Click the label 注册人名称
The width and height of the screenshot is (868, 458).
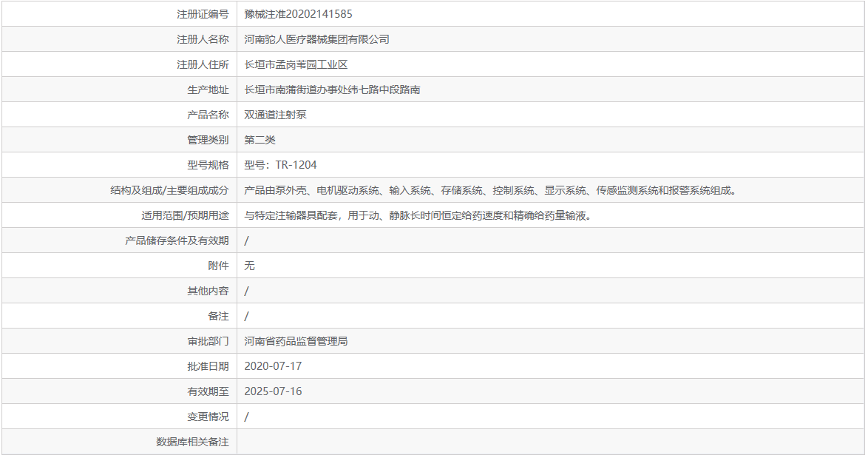[x=203, y=39]
